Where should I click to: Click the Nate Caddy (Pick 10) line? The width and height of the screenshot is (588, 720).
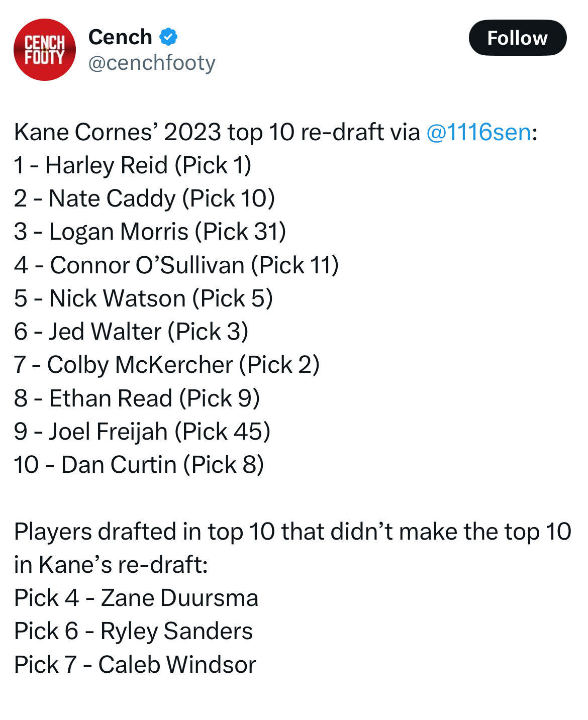click(x=145, y=198)
